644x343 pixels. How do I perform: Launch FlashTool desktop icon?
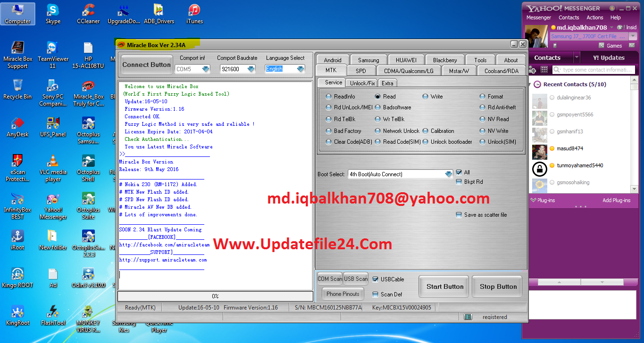tap(53, 316)
